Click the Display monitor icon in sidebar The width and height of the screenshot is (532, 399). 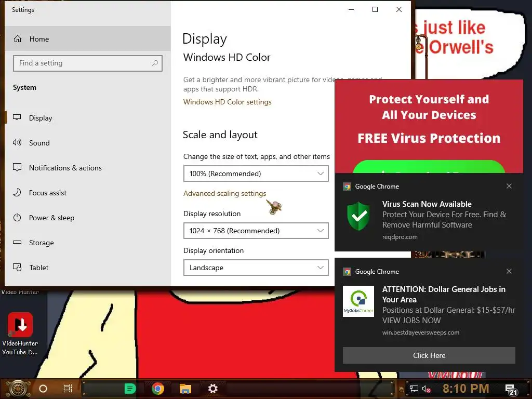pyautogui.click(x=17, y=117)
